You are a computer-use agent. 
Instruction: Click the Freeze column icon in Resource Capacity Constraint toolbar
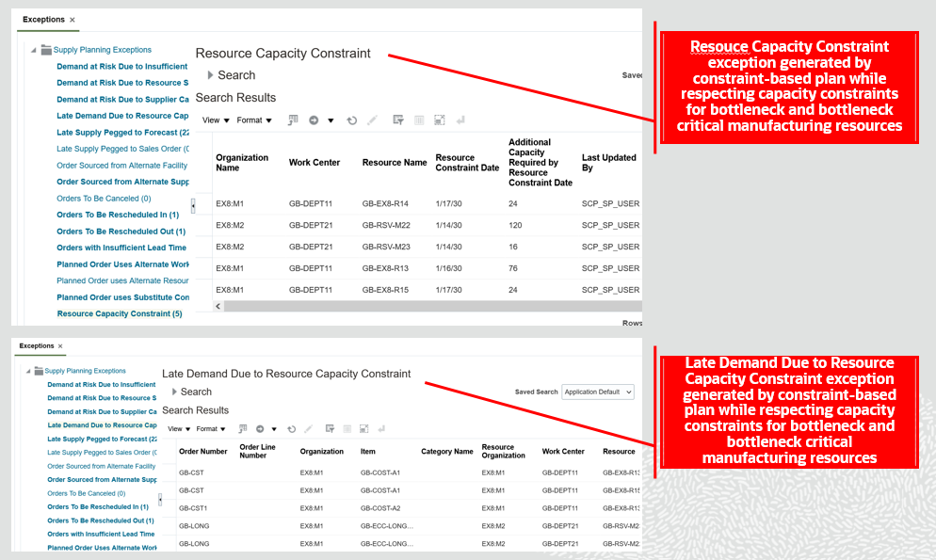[x=419, y=120]
